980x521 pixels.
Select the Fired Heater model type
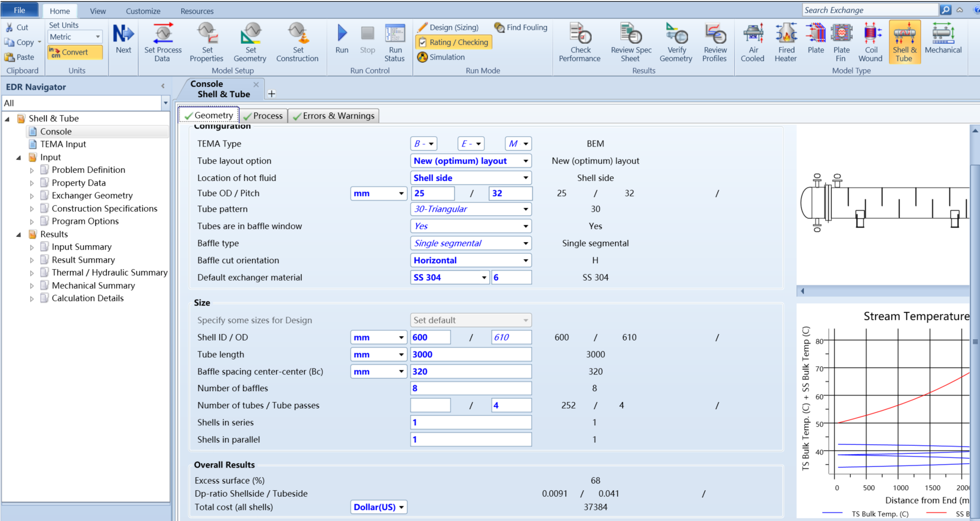point(786,42)
